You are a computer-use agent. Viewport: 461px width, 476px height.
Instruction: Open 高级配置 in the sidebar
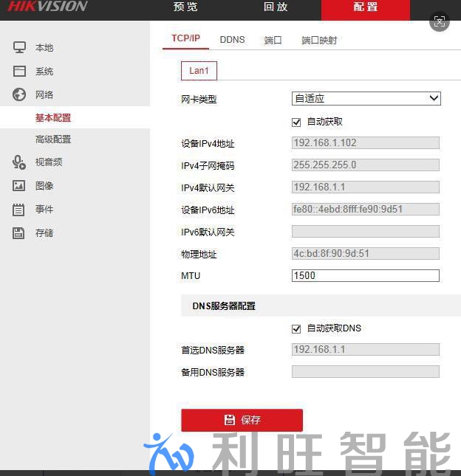click(53, 139)
